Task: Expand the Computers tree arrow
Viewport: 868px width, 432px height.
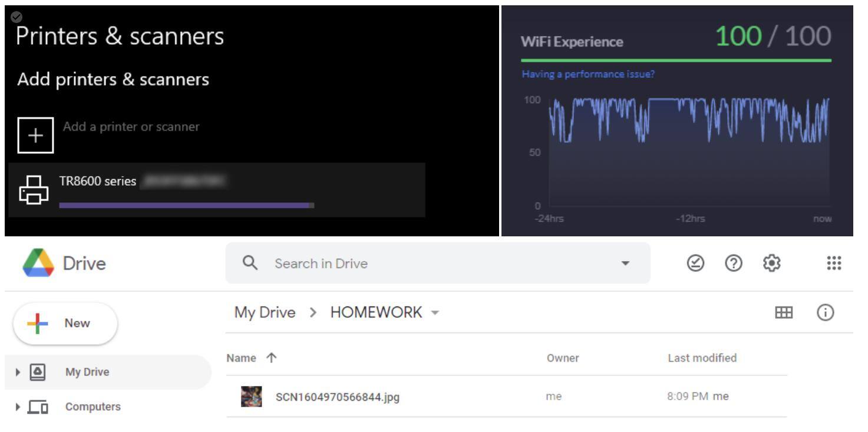Action: [18, 407]
